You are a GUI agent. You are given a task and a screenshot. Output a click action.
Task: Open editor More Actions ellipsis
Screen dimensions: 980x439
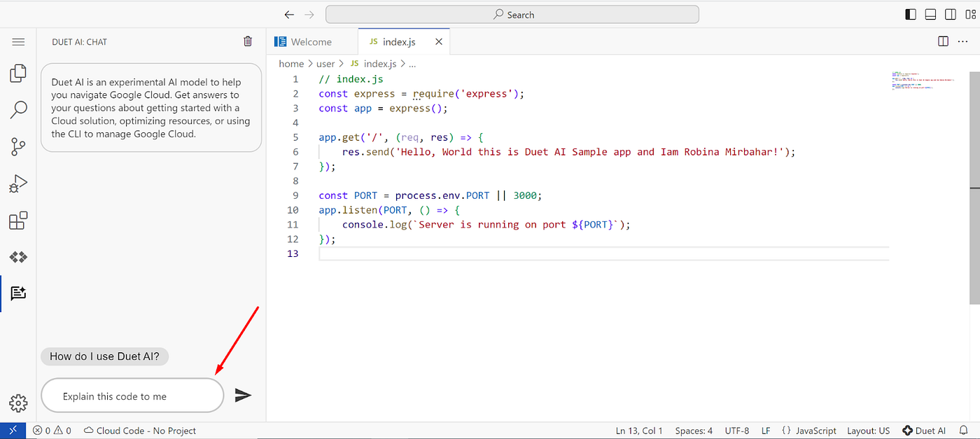point(962,41)
